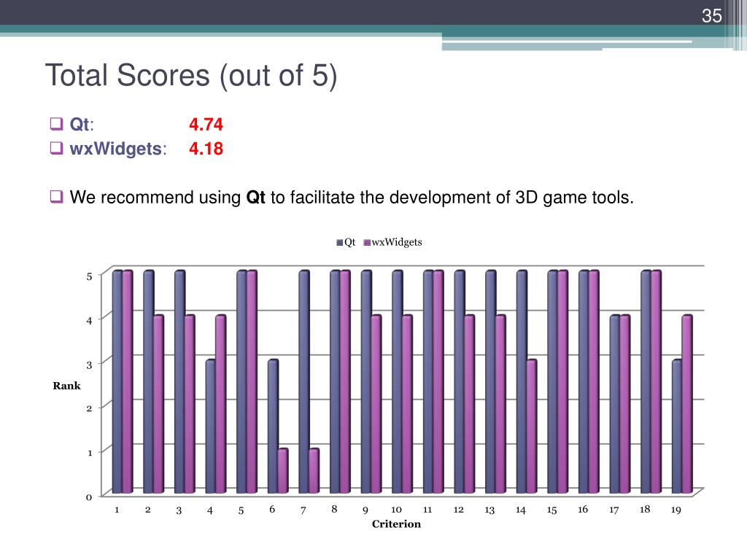747x560 pixels.
Task: Click the bullet label 'wxWidgets:'
Action: (x=118, y=149)
